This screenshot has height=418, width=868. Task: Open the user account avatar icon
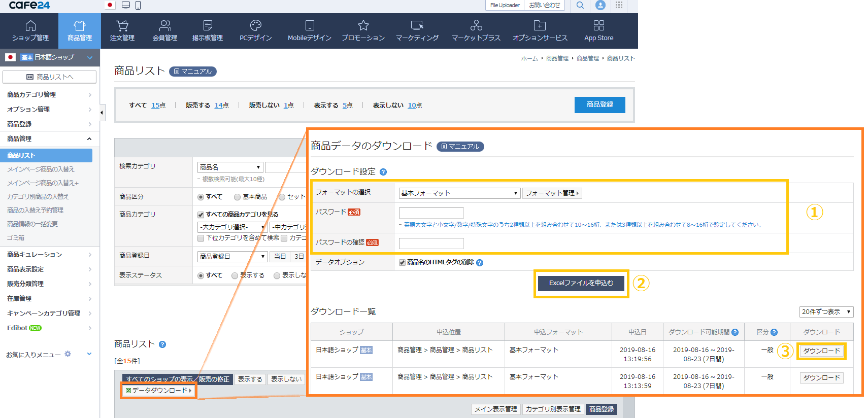coord(600,5)
